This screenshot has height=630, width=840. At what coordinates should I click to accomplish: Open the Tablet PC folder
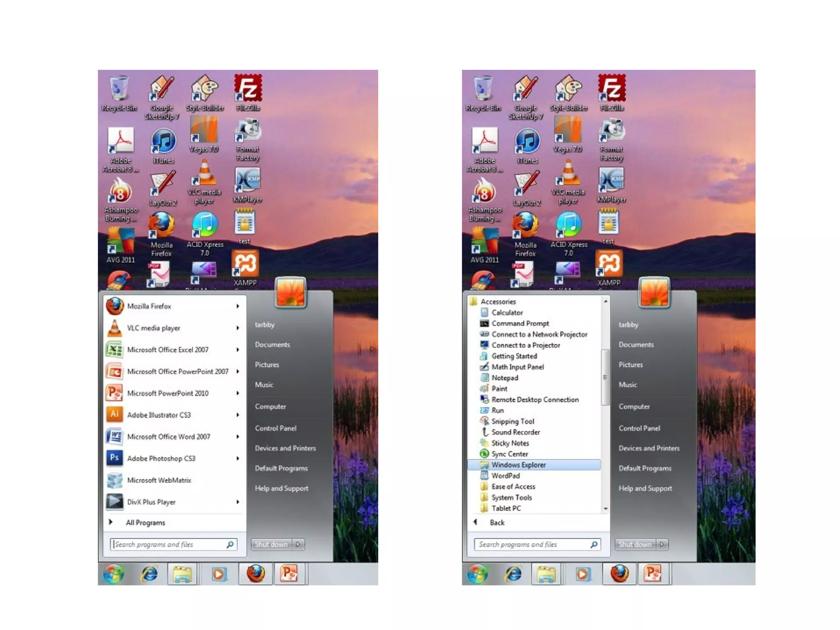tap(506, 508)
